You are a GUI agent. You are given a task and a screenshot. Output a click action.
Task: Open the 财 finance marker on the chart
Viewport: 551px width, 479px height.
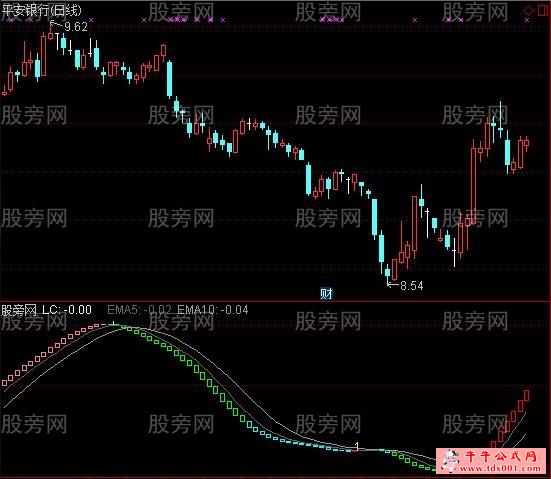point(326,293)
